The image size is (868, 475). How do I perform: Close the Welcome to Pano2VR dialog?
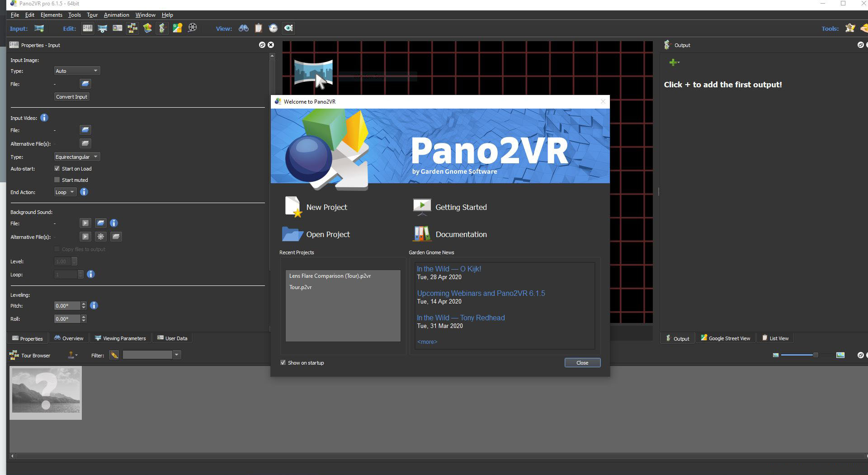pos(582,362)
